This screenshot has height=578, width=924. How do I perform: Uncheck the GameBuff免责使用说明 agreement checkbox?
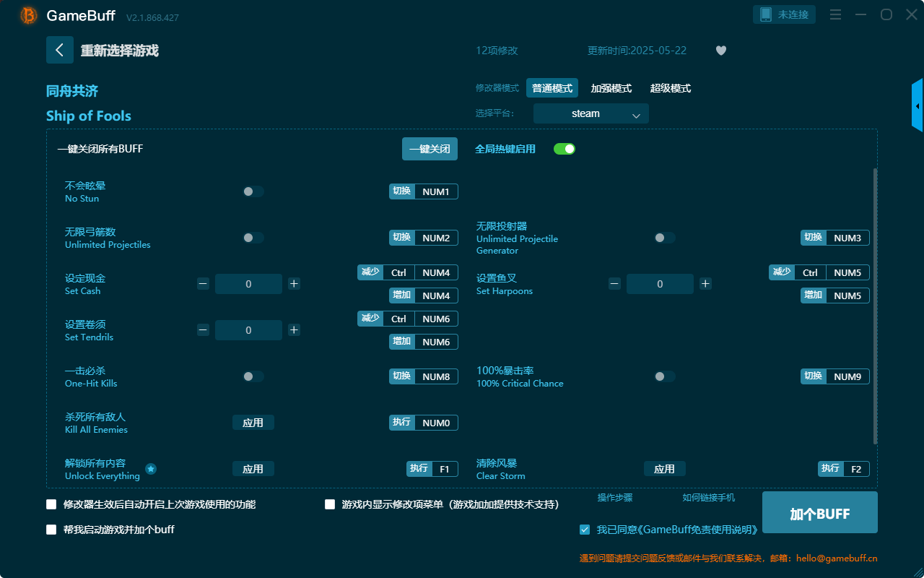pyautogui.click(x=585, y=530)
